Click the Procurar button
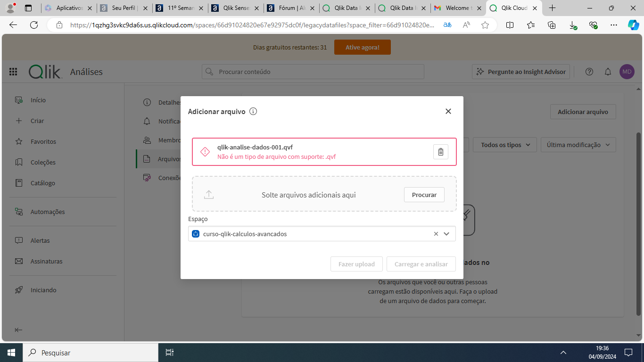The image size is (644, 362). (x=424, y=195)
